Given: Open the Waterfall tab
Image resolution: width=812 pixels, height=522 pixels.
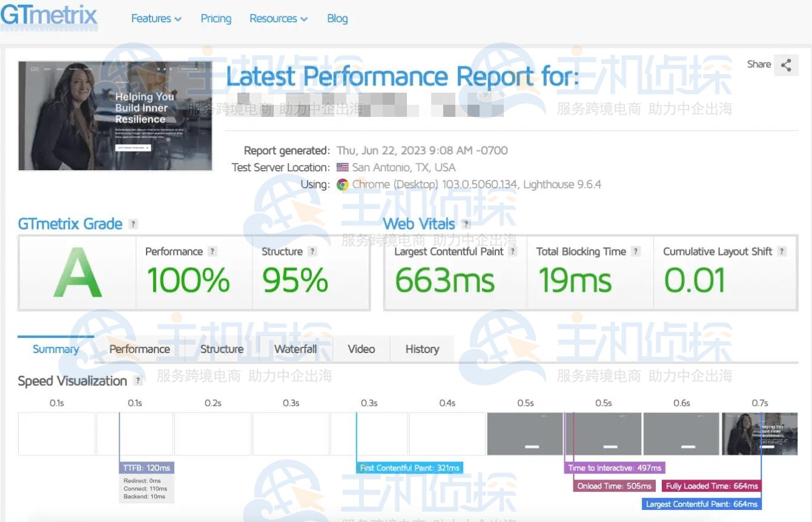Looking at the screenshot, I should 295,349.
